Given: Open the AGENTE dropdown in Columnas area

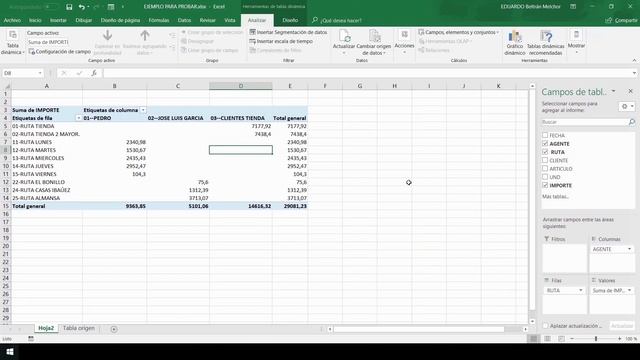Looking at the screenshot, I should coord(629,249).
